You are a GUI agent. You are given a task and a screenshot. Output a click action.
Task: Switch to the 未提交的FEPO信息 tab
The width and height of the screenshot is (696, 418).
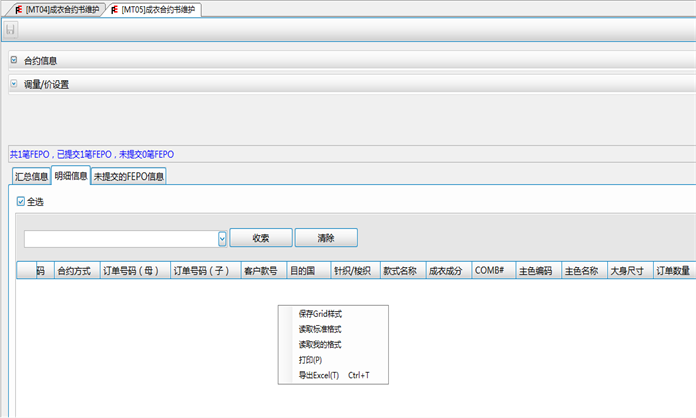[x=128, y=177]
